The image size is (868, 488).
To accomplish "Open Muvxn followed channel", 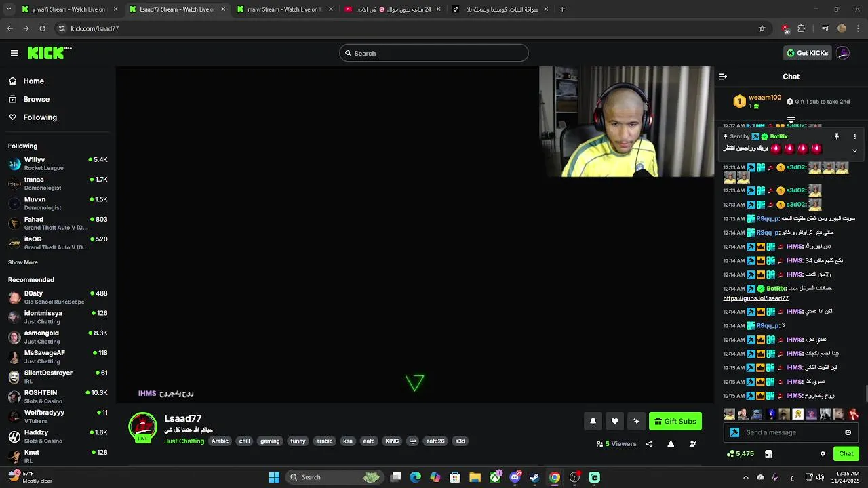I will coord(58,203).
